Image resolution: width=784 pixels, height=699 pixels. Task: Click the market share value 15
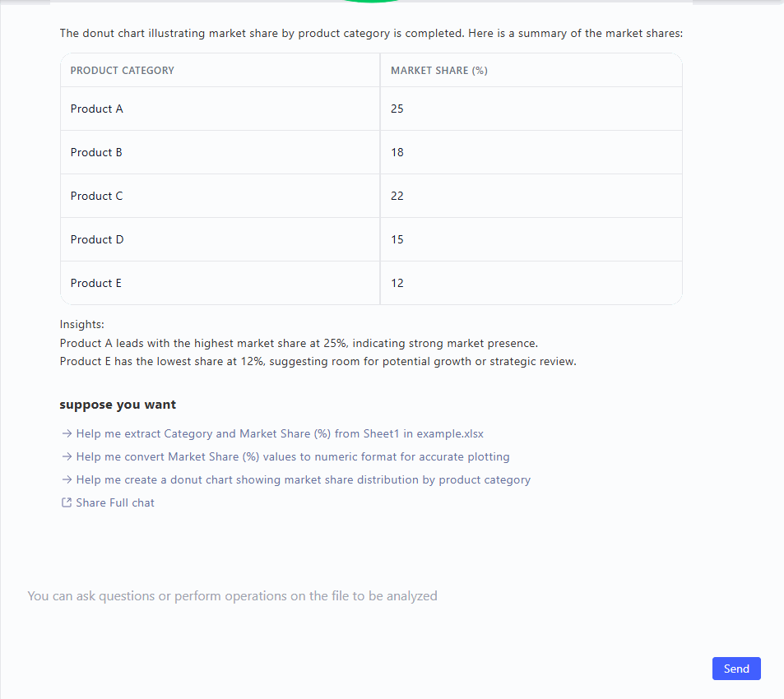tap(397, 239)
